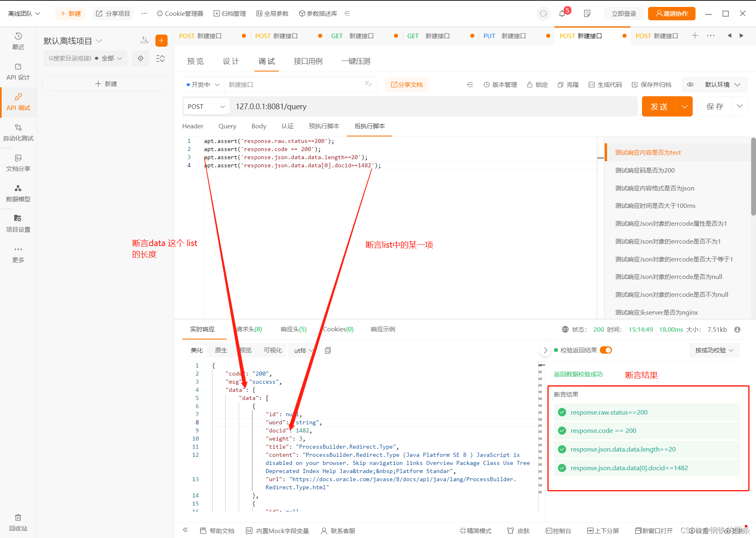This screenshot has width=756, height=538.
Task: Expand the response panel chevron arrow
Action: coord(545,350)
